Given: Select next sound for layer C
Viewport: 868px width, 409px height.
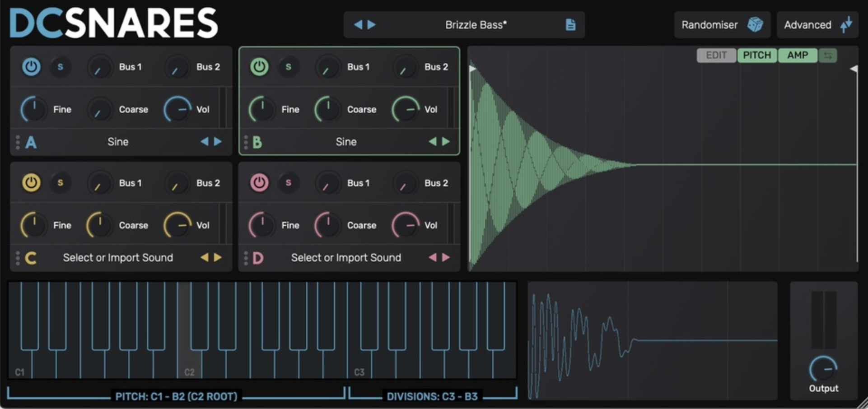Looking at the screenshot, I should pyautogui.click(x=218, y=257).
